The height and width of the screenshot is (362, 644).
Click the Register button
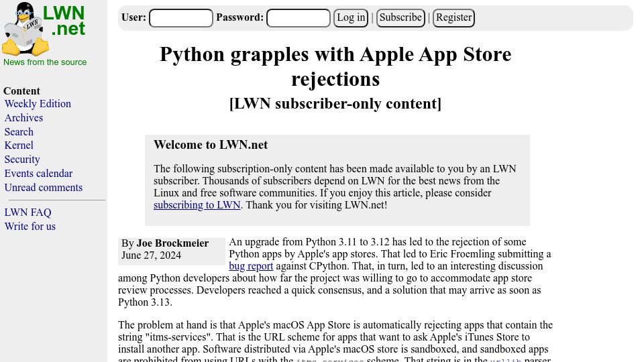pos(454,18)
